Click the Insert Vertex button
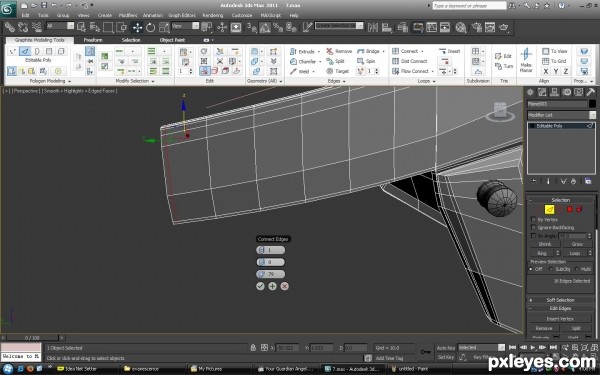600x375 pixels. tap(560, 319)
